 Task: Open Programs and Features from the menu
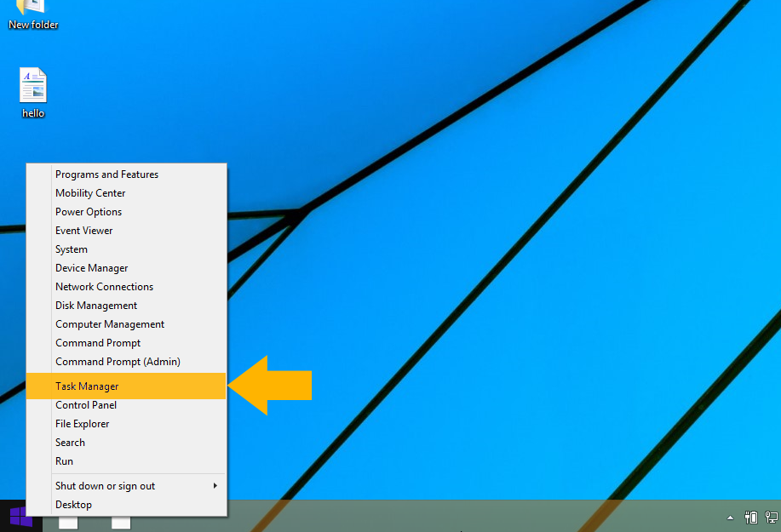127,174
